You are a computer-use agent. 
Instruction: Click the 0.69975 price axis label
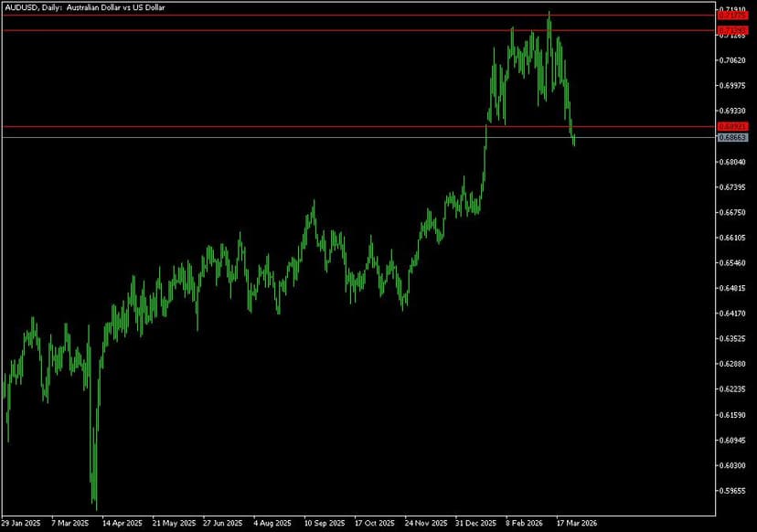pyautogui.click(x=733, y=86)
